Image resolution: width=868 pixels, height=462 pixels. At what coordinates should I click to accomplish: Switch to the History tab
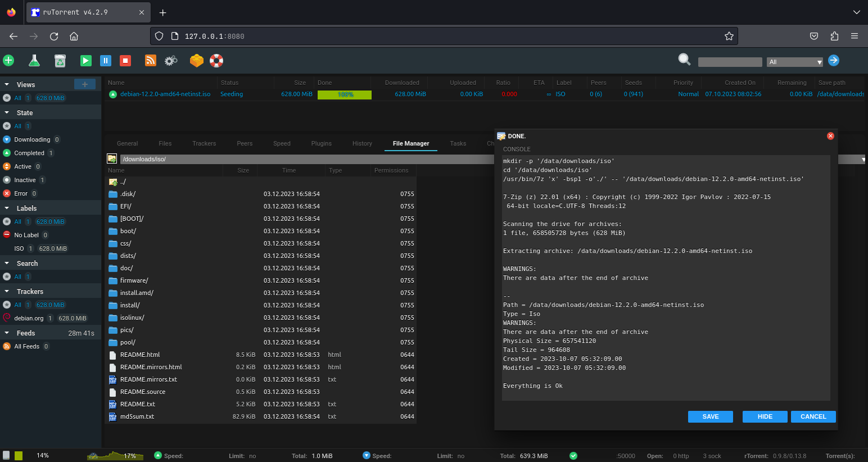click(x=362, y=143)
